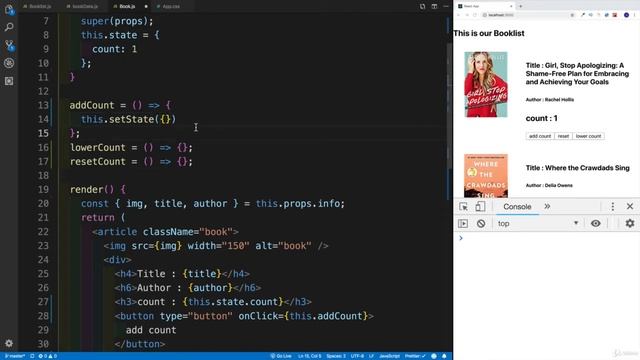Open the Source Control view
The height and width of the screenshot is (360, 640).
point(9,45)
